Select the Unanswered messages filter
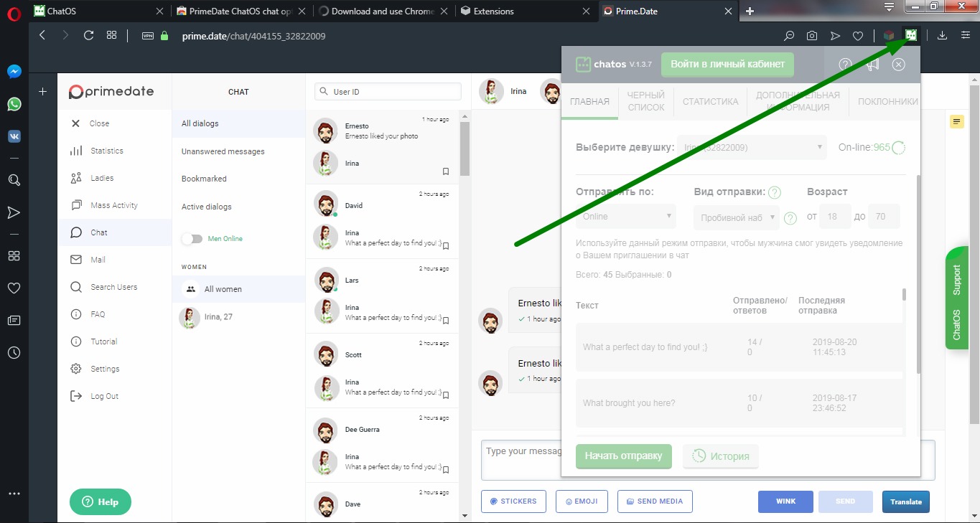This screenshot has width=980, height=523. pos(223,151)
